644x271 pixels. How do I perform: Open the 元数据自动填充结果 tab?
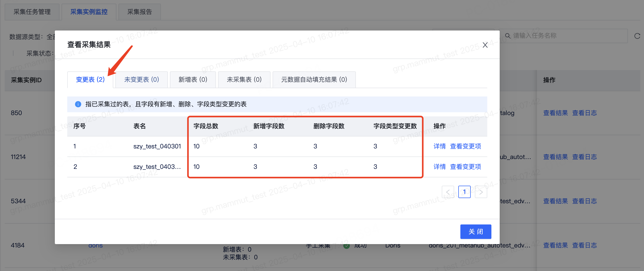[x=314, y=79]
